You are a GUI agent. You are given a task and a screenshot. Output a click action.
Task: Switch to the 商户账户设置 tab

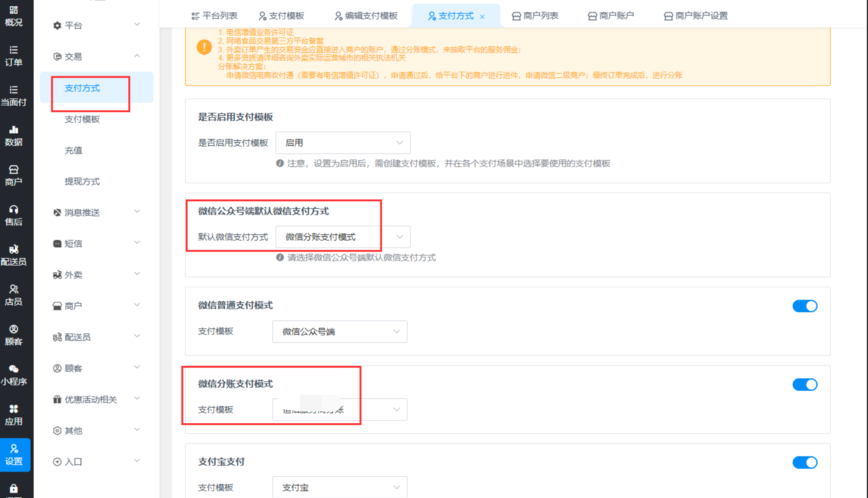(695, 16)
